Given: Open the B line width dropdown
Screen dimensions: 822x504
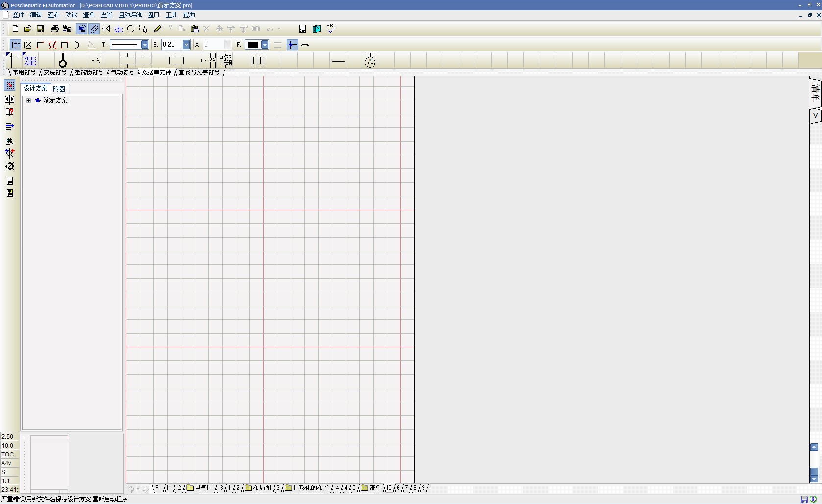Looking at the screenshot, I should click(x=186, y=45).
